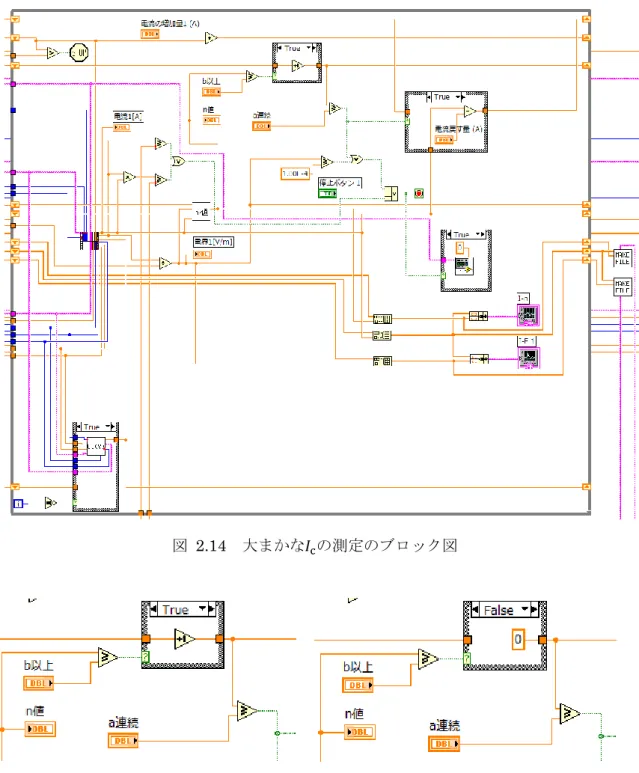Click the 停止ボタン1 boolean terminal
This screenshot has height=773, width=639.
pos(327,194)
